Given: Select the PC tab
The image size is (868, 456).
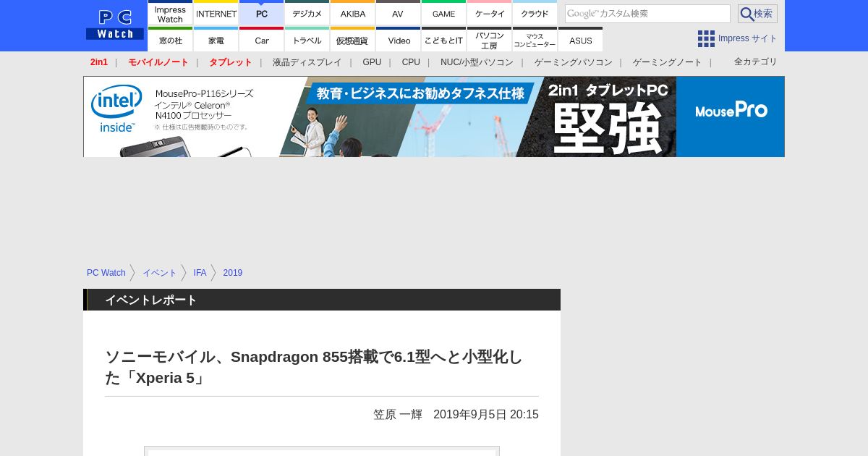Looking at the screenshot, I should coord(262,12).
